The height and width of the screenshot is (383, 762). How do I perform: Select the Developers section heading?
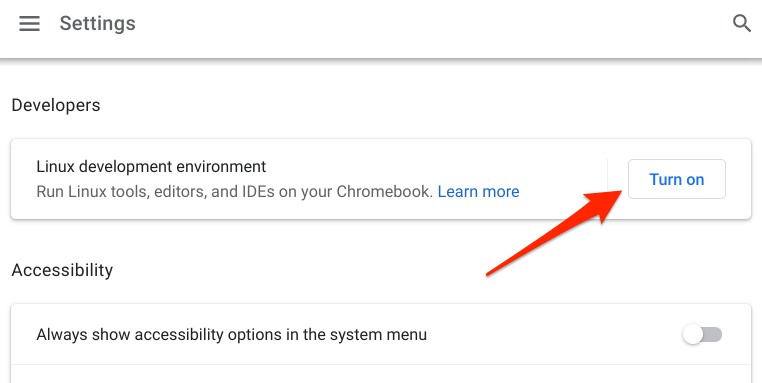point(56,105)
